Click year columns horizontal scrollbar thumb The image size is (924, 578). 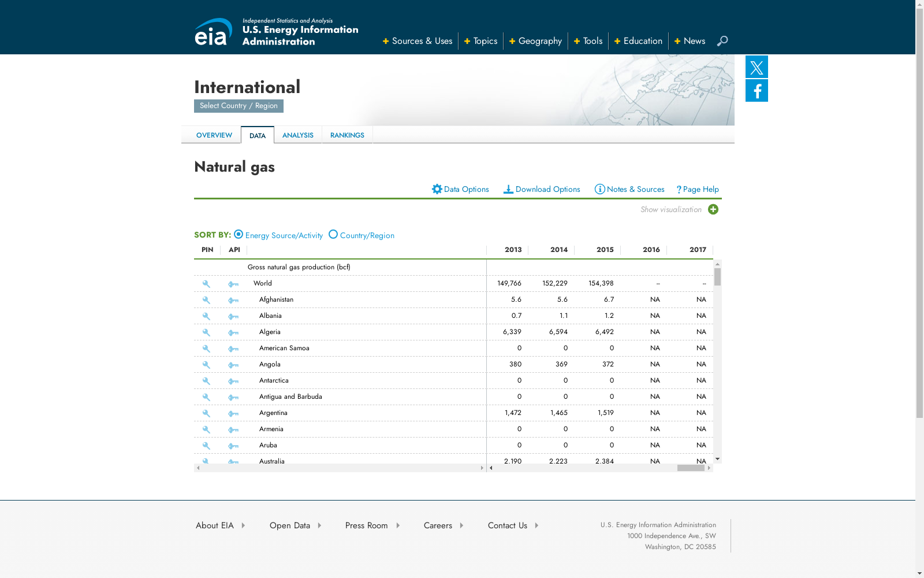click(691, 468)
